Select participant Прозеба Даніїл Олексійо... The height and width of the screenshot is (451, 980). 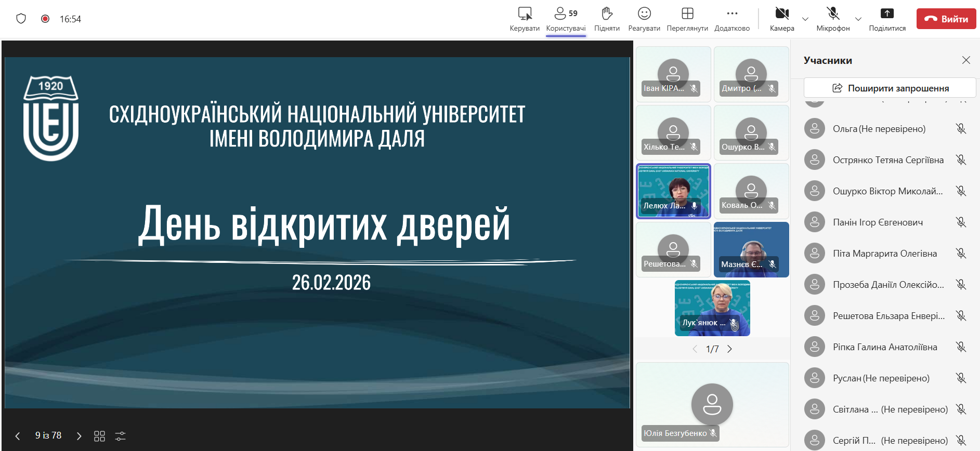click(885, 285)
